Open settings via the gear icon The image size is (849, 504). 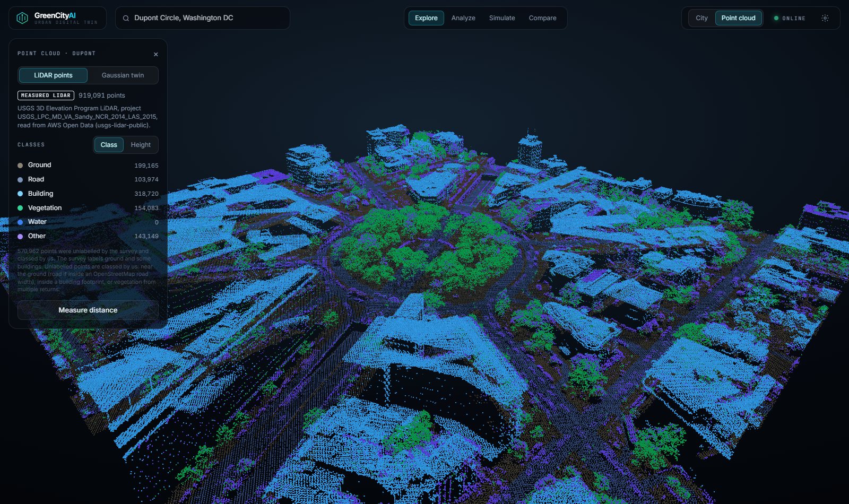825,18
